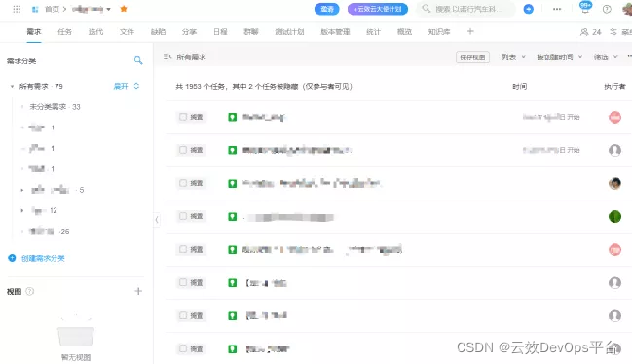Expand the category with count 5
Viewport: 632px width, 364px height.
[x=22, y=190]
